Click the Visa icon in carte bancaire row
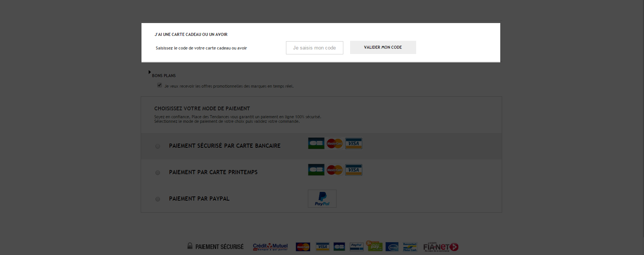Screen dimensions: 644x255 tap(354, 143)
